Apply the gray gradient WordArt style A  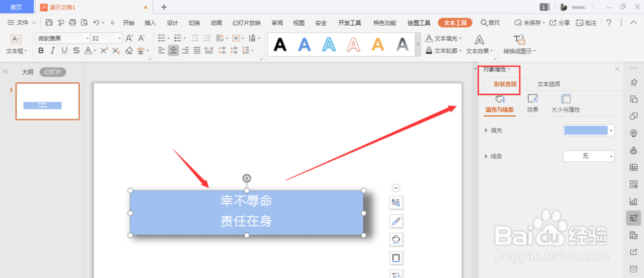click(x=402, y=44)
